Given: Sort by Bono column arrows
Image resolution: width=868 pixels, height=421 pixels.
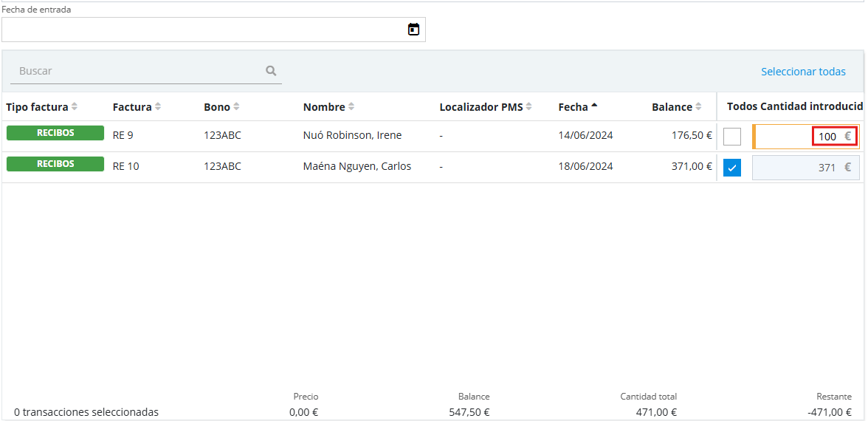Looking at the screenshot, I should (236, 107).
